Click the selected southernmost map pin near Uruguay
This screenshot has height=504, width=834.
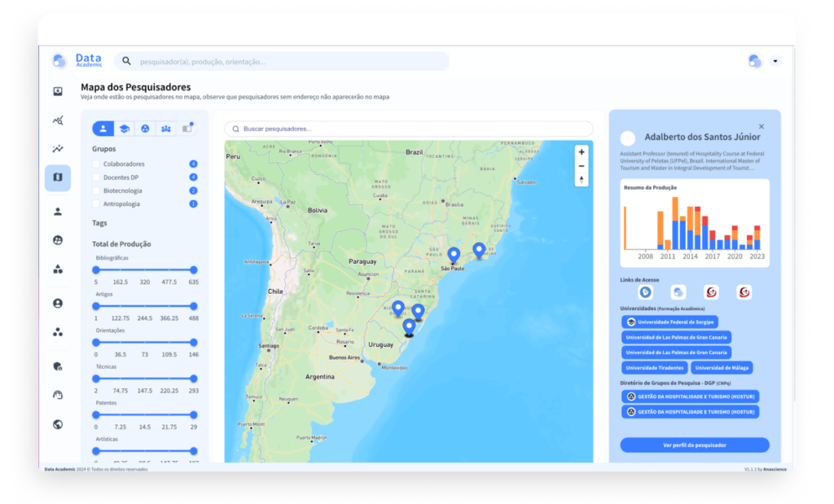pyautogui.click(x=409, y=327)
